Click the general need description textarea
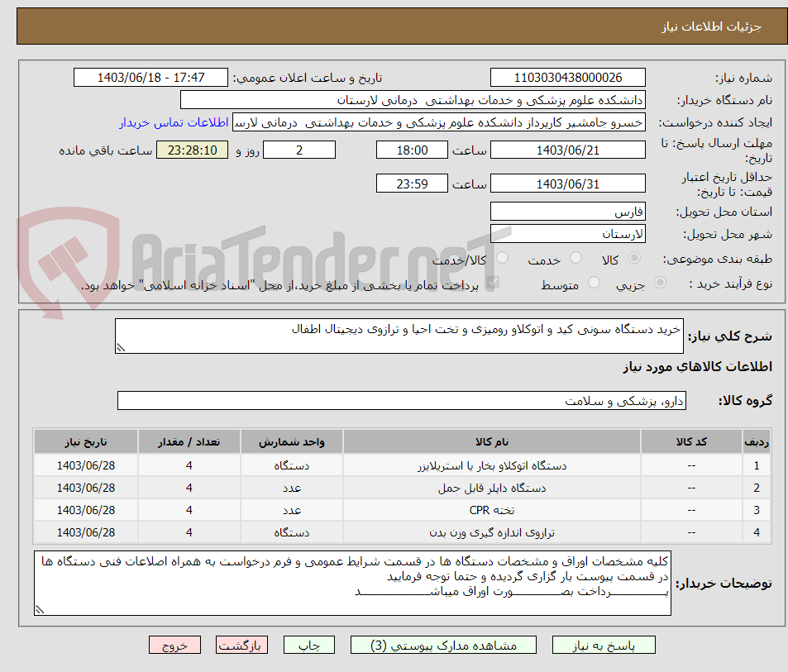This screenshot has height=672, width=788. [399, 336]
